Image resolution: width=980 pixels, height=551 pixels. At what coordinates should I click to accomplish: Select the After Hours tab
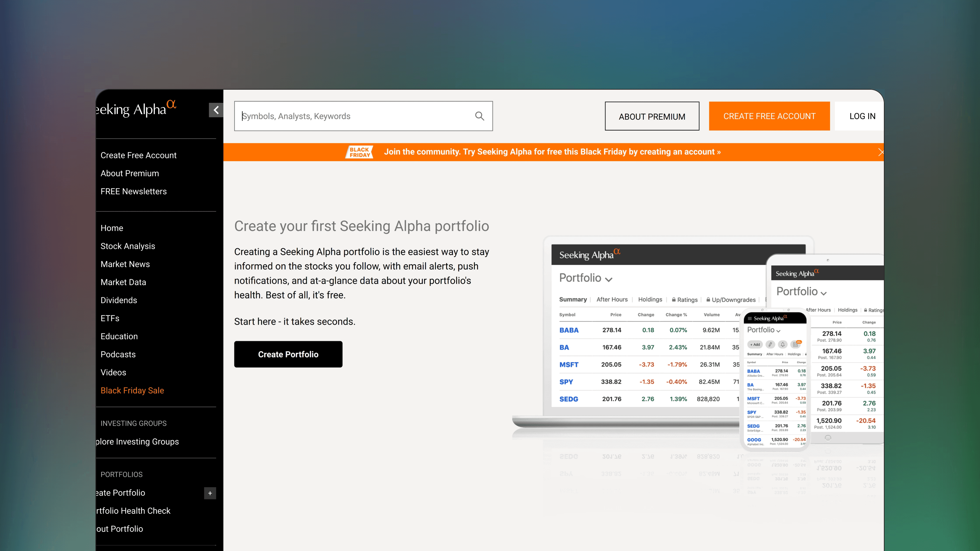tap(612, 299)
